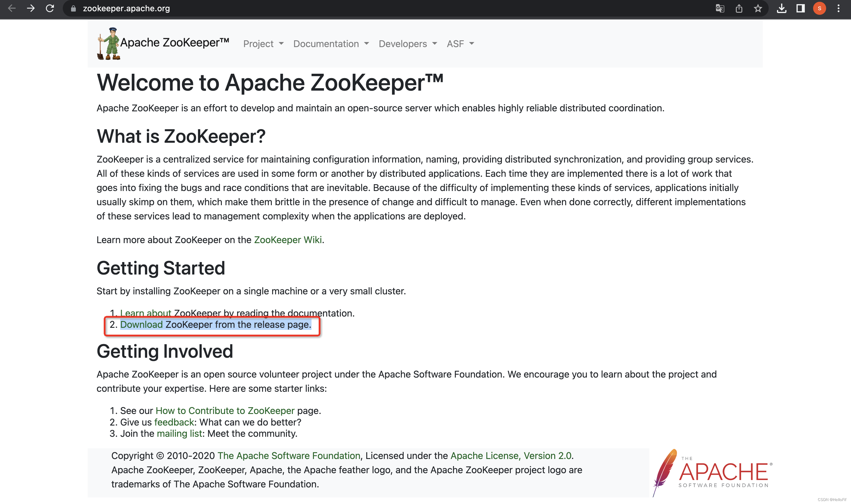The width and height of the screenshot is (851, 504).
Task: Click the Apache ZooKeeper mascot logo
Action: pyautogui.click(x=108, y=43)
